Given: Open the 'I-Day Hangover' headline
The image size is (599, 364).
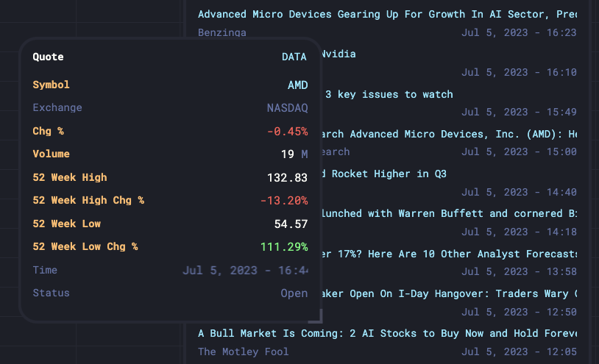Looking at the screenshot, I should click(x=449, y=293).
